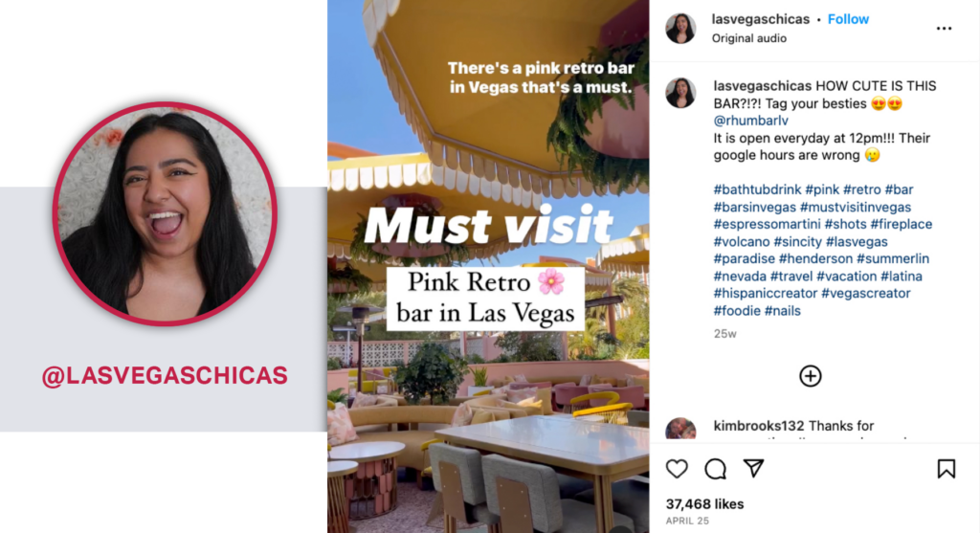Click the Original audio link
Viewport: 980px width, 533px height.
pyautogui.click(x=748, y=38)
